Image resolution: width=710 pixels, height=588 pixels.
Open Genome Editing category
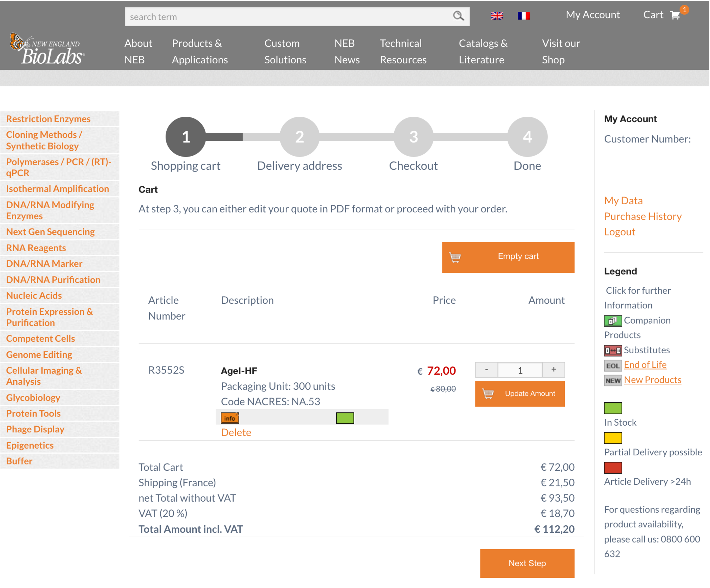[60, 354]
